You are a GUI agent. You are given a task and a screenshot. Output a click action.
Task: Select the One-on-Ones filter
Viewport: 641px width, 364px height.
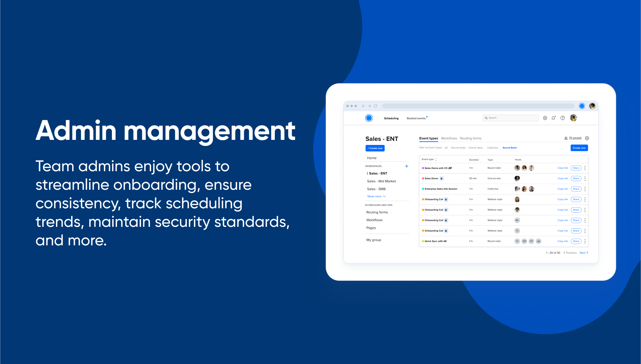pyautogui.click(x=458, y=148)
